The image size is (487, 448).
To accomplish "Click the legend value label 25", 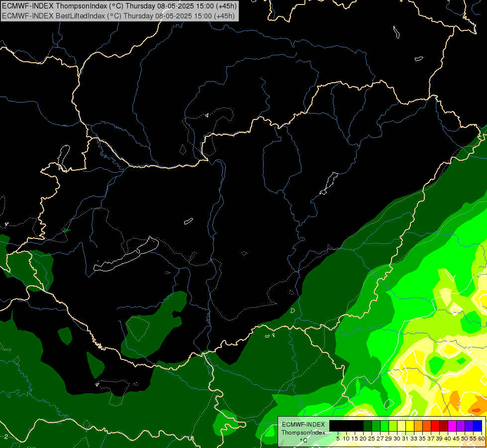I will point(372,439).
